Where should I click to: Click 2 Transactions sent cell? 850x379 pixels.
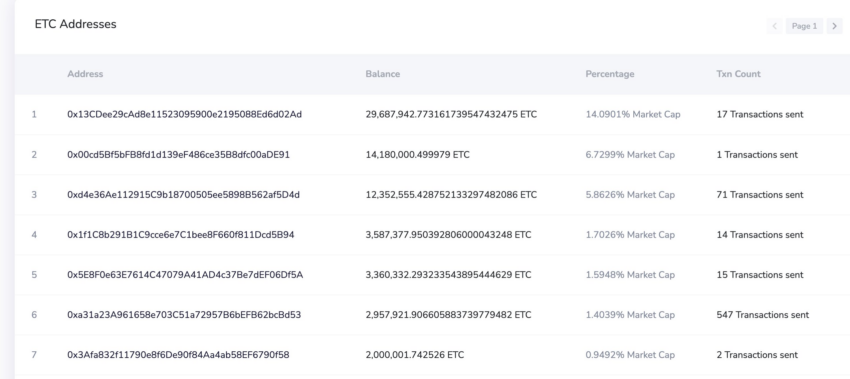coord(757,355)
